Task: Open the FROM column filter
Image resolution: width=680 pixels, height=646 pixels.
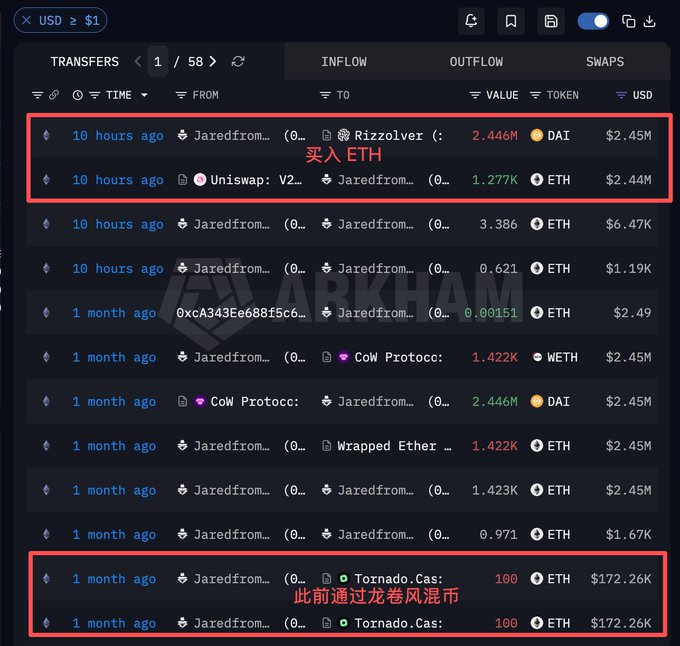Action: (x=181, y=95)
